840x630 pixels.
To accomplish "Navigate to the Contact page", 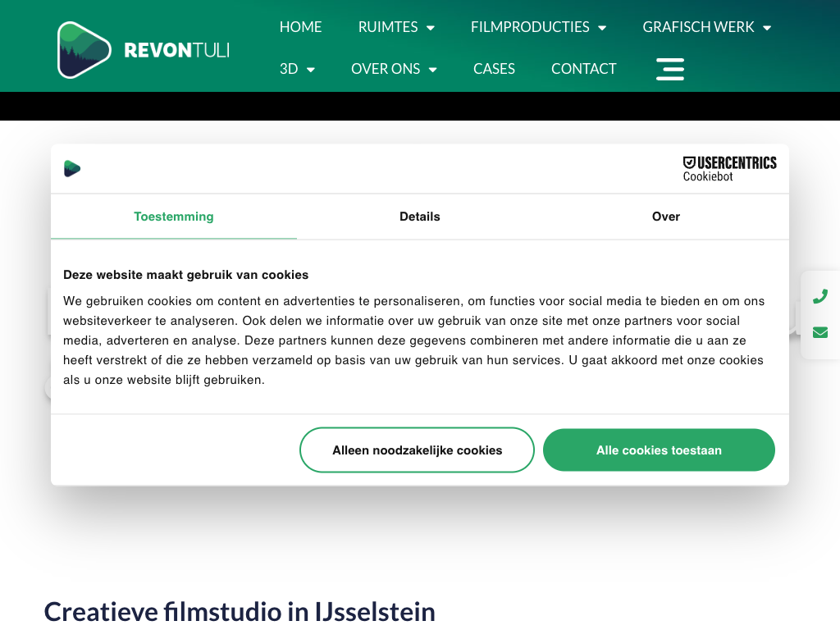I will 583,69.
